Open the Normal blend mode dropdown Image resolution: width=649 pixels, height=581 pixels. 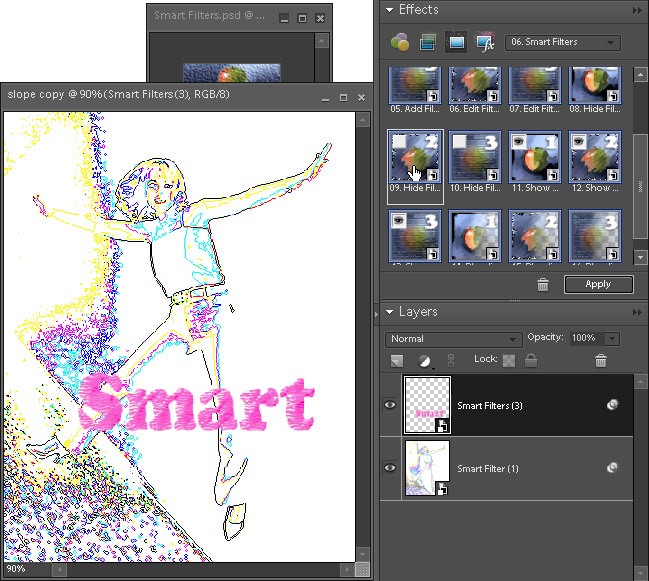click(x=453, y=339)
